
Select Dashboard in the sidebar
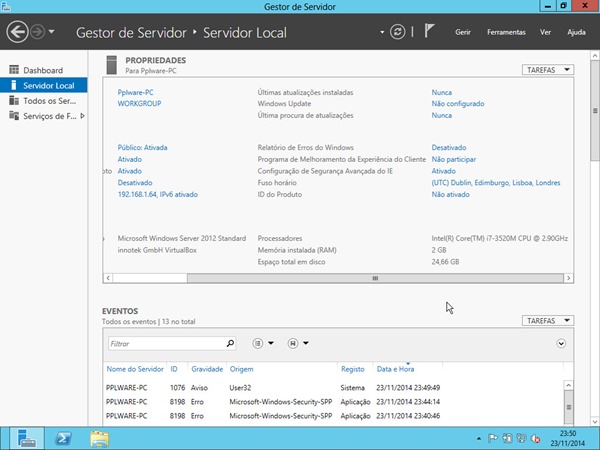(x=44, y=70)
